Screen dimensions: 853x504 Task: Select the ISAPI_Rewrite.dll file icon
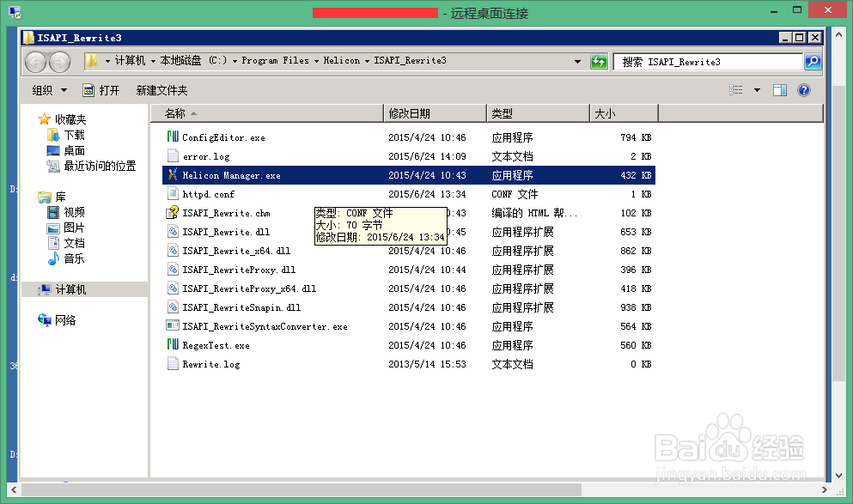[173, 232]
